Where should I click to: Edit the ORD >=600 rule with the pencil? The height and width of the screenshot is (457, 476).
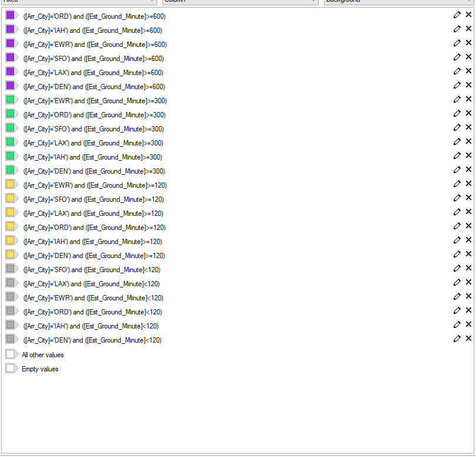click(x=457, y=15)
